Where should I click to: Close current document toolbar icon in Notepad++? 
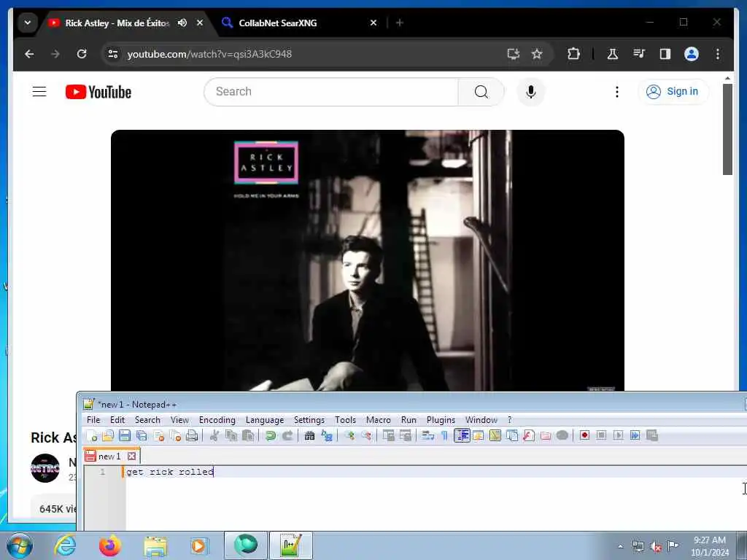coord(158,435)
